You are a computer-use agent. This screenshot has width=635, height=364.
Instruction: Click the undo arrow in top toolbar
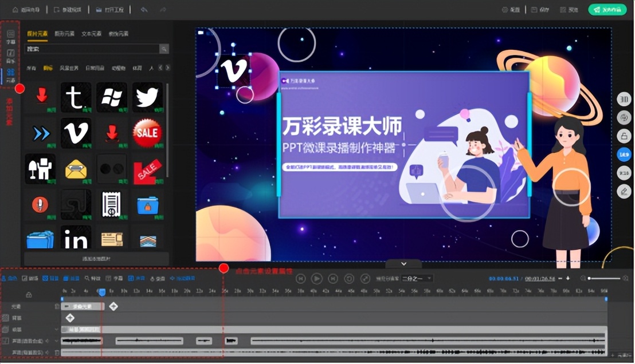[144, 9]
